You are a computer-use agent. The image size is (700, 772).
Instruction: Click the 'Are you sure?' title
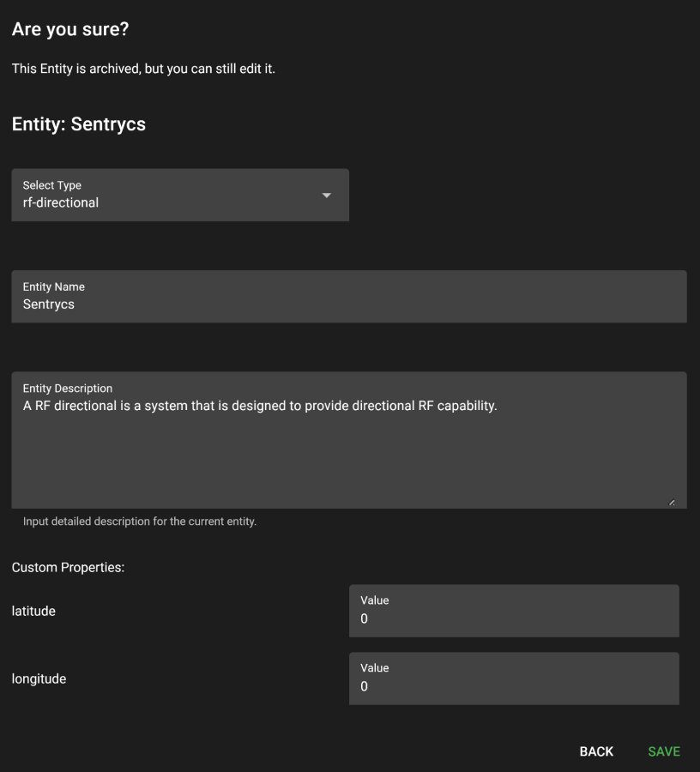[x=70, y=29]
